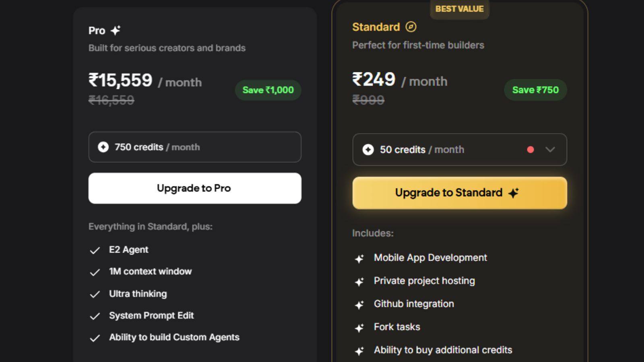The width and height of the screenshot is (644, 362).
Task: Click the red status dot in the credits selector
Action: pyautogui.click(x=530, y=150)
